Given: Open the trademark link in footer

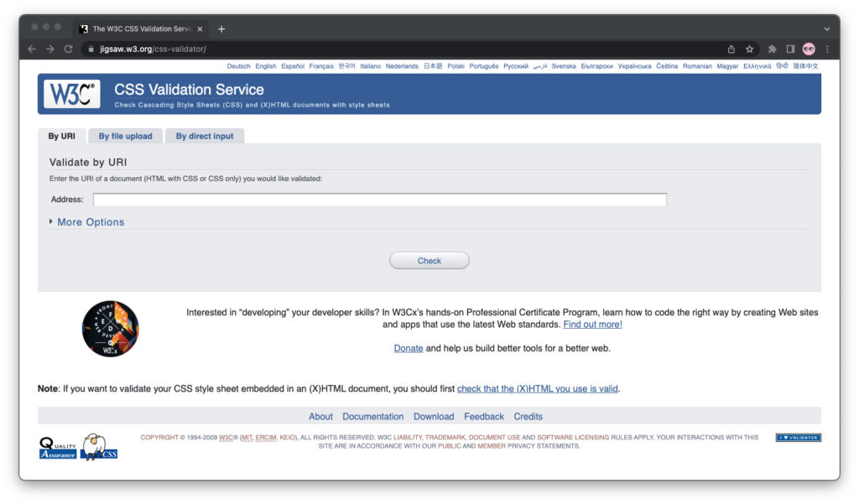Looking at the screenshot, I should coord(445,438).
